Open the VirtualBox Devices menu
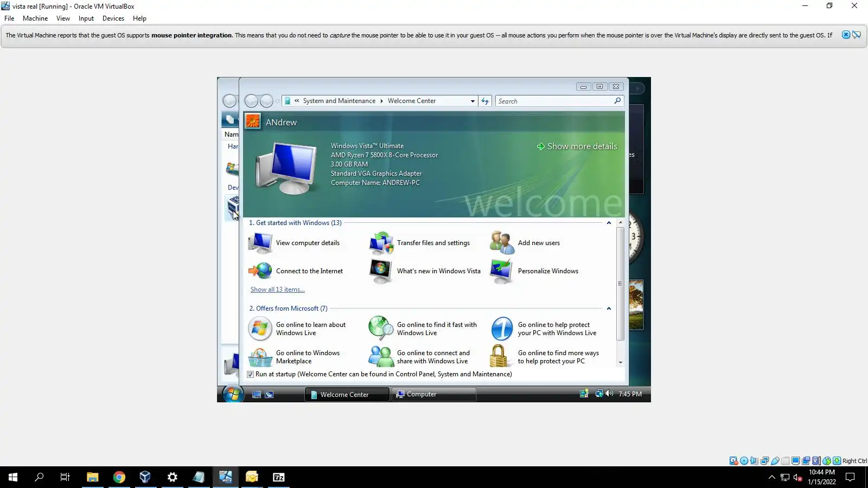This screenshot has height=488, width=868. point(113,18)
